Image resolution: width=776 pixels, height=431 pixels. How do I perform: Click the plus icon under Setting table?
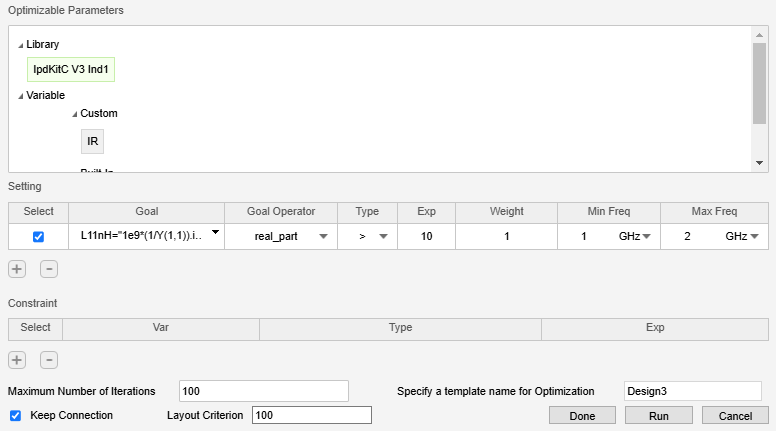pos(17,269)
